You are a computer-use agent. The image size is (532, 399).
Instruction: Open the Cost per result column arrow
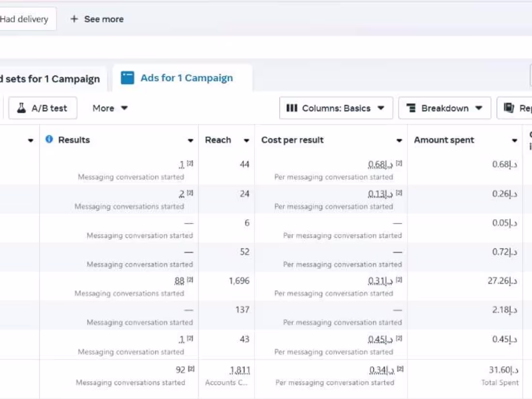[x=399, y=140]
